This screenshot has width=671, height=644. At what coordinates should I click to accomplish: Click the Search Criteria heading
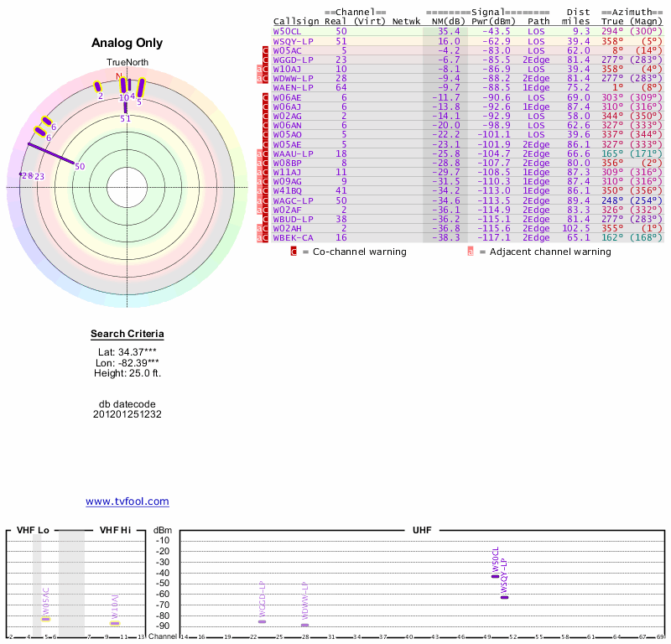pos(127,335)
